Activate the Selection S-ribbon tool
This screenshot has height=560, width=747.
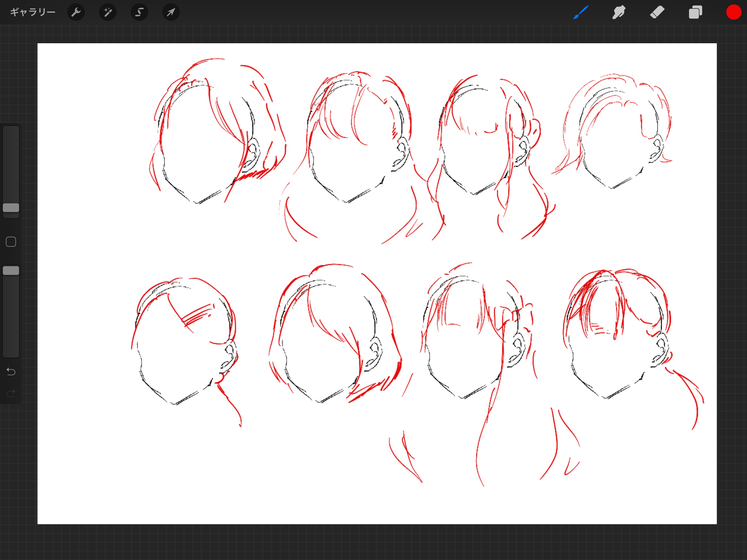(139, 13)
